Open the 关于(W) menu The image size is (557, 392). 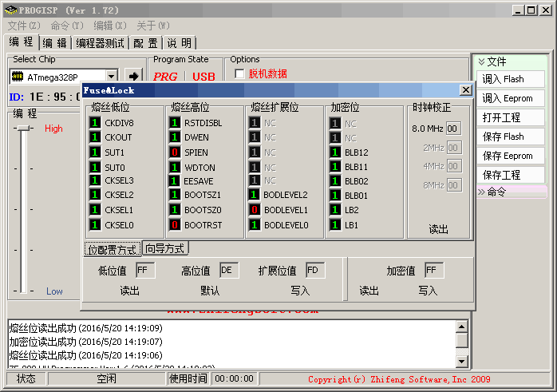click(153, 26)
